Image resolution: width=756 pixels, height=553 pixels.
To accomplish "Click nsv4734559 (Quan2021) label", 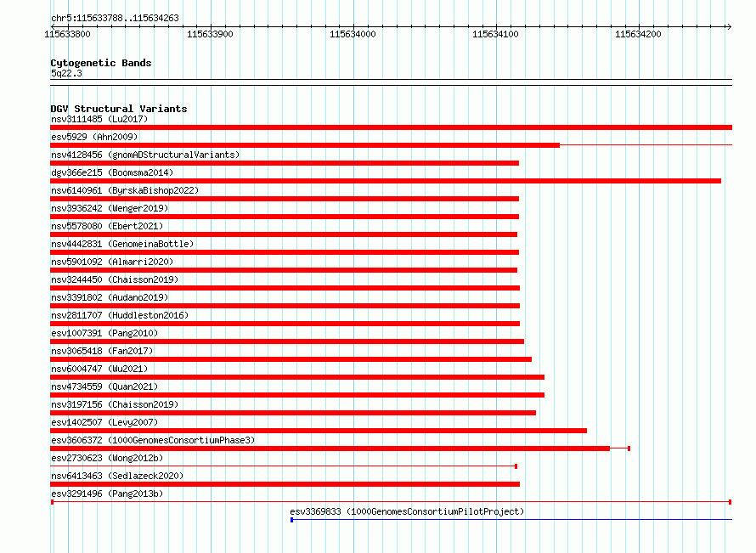I will tap(104, 387).
